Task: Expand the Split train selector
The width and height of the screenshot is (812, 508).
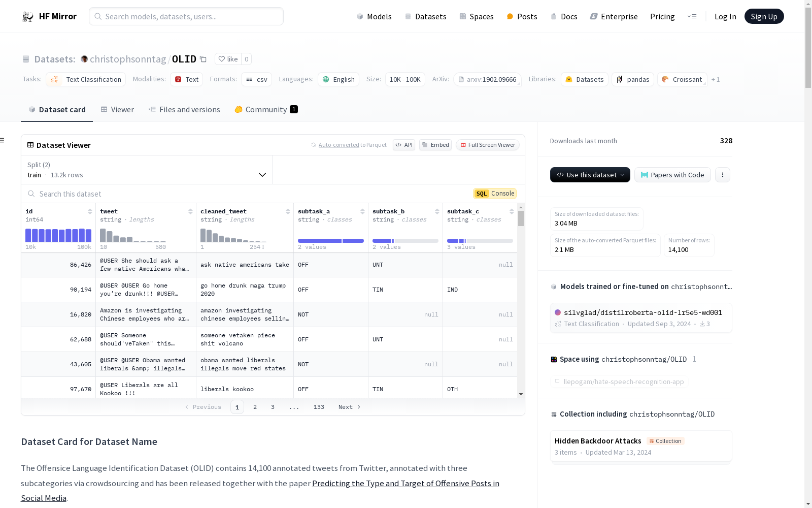Action: [147, 170]
